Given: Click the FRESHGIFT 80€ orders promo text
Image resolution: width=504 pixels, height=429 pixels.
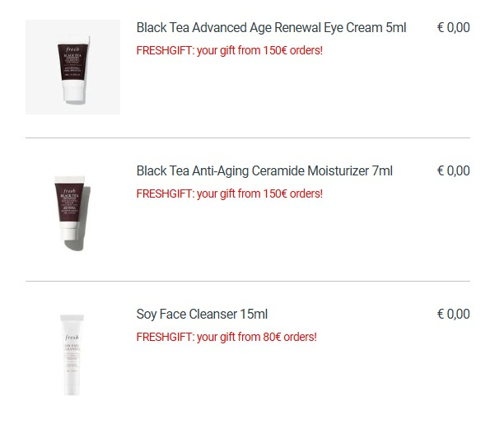Looking at the screenshot, I should (x=226, y=337).
